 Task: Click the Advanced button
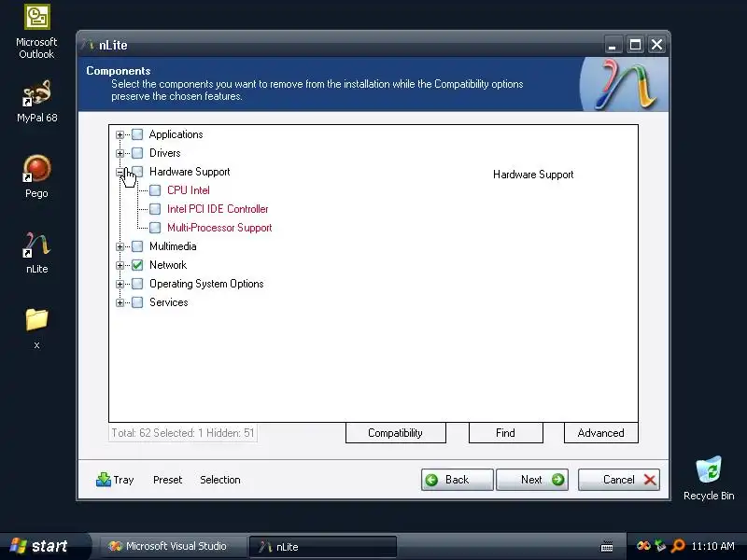(x=600, y=433)
